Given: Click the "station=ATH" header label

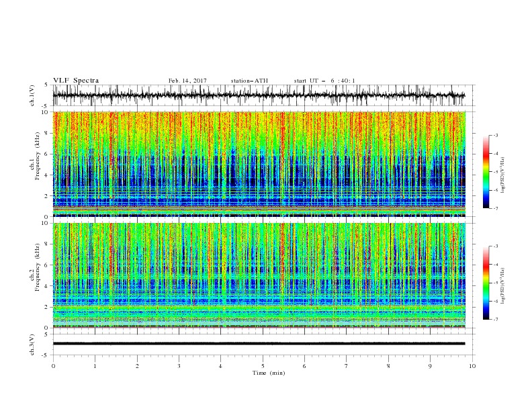Looking at the screenshot, I should (x=249, y=81).
